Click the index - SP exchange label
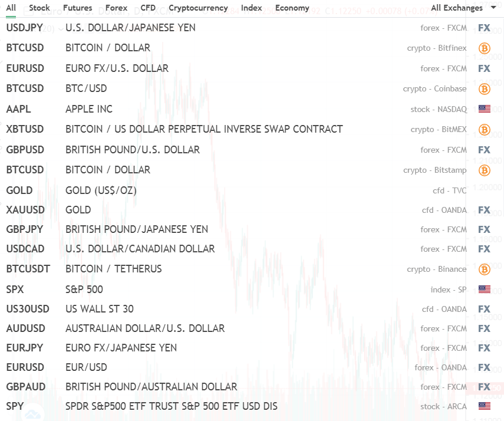The width and height of the screenshot is (504, 421). click(x=449, y=290)
